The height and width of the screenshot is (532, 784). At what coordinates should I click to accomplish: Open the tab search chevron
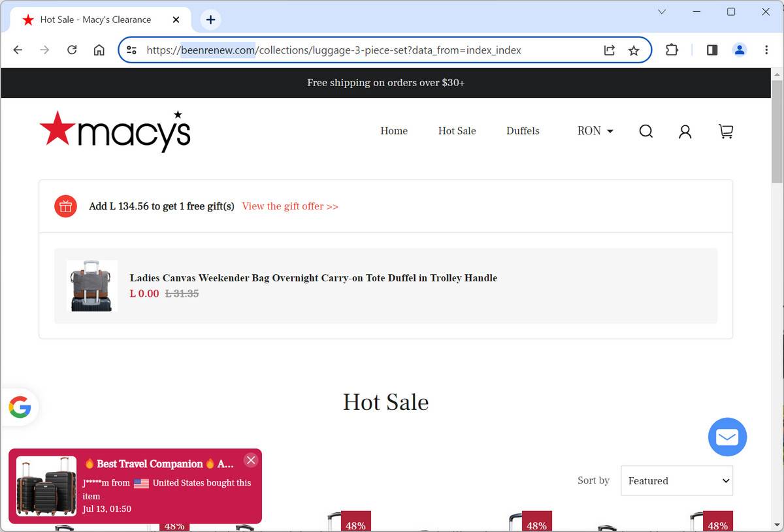click(662, 12)
